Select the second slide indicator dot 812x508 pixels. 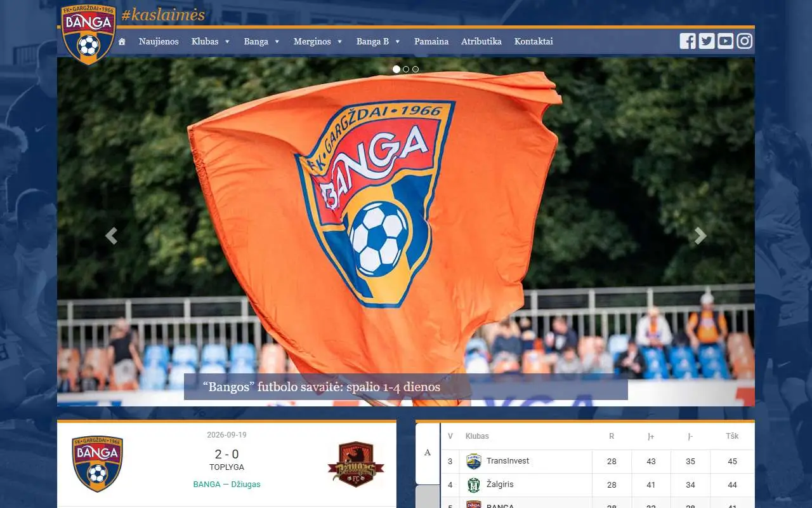coord(406,69)
